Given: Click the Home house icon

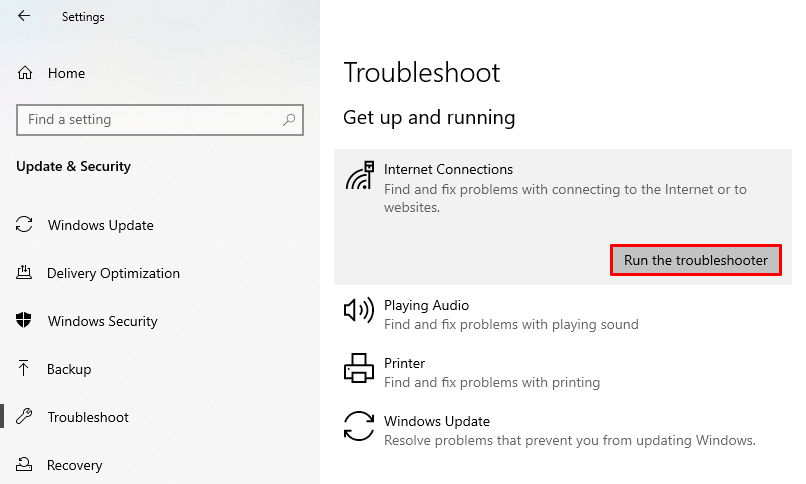Looking at the screenshot, I should tap(26, 73).
